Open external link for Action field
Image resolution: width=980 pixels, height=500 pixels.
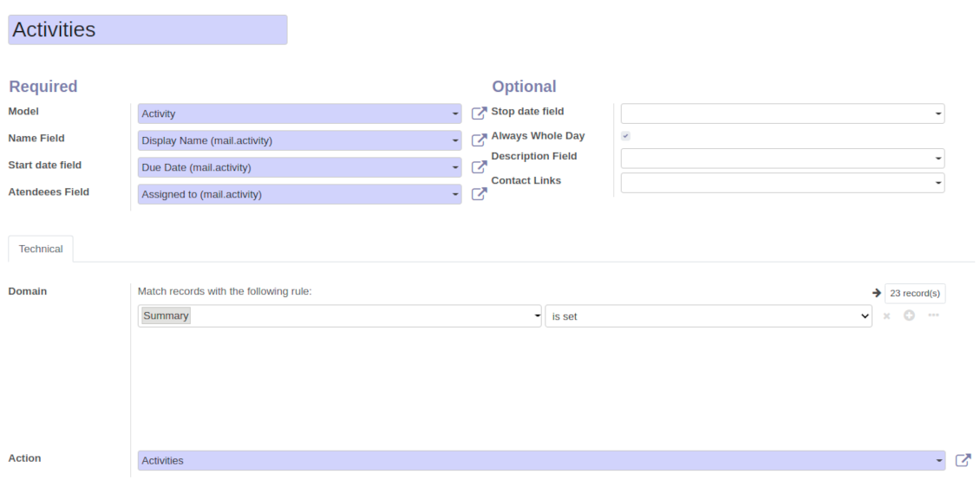pos(963,460)
